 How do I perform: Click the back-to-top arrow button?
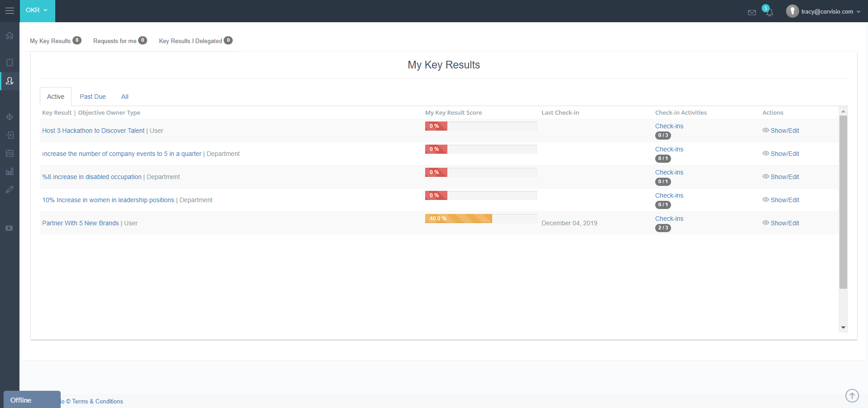[x=852, y=396]
